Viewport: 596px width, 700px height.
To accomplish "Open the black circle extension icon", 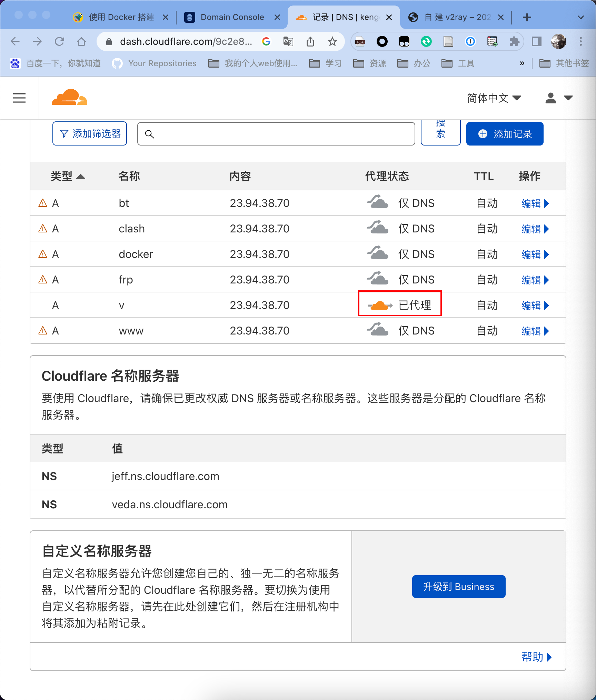I will coord(382,42).
